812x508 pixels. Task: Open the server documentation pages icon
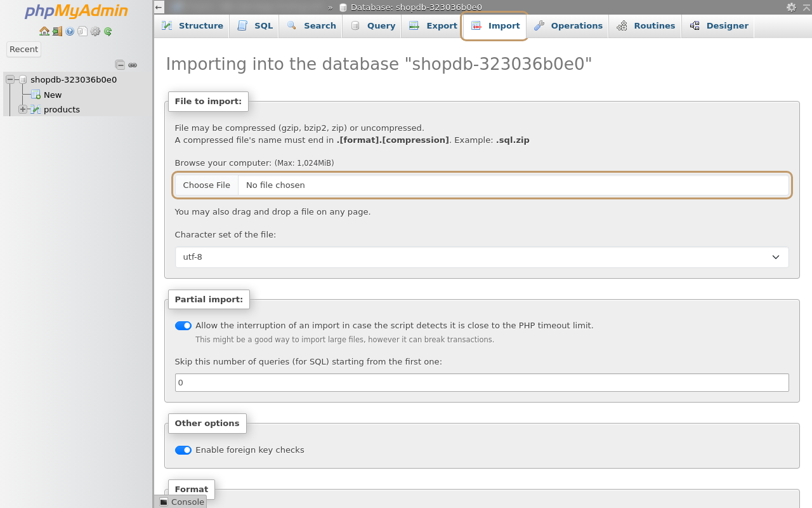click(x=82, y=31)
